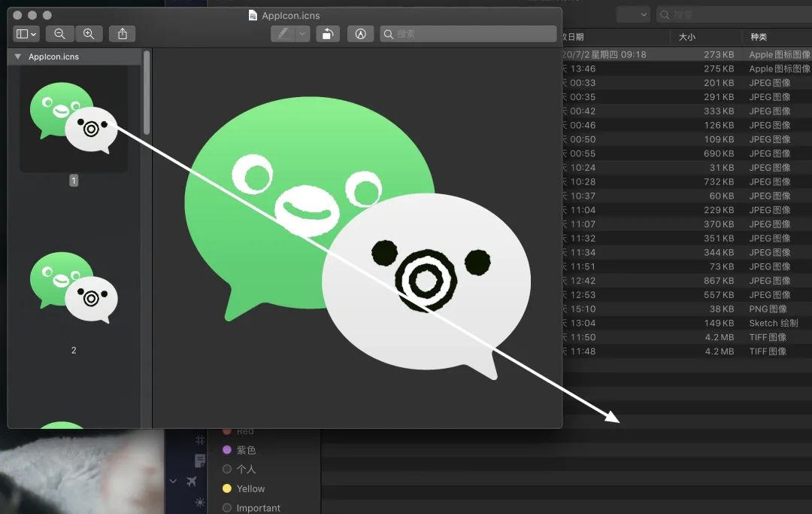Focus the Finder window search field
The height and width of the screenshot is (514, 812).
pyautogui.click(x=735, y=14)
